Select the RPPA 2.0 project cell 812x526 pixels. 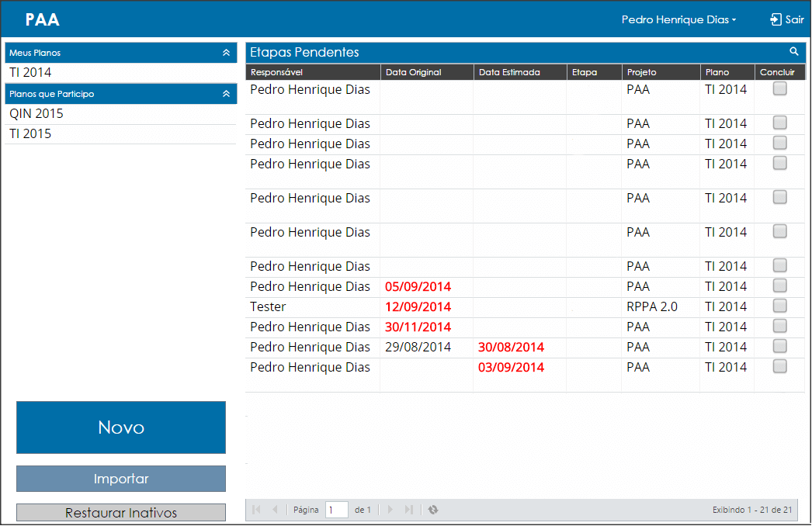[x=652, y=306]
